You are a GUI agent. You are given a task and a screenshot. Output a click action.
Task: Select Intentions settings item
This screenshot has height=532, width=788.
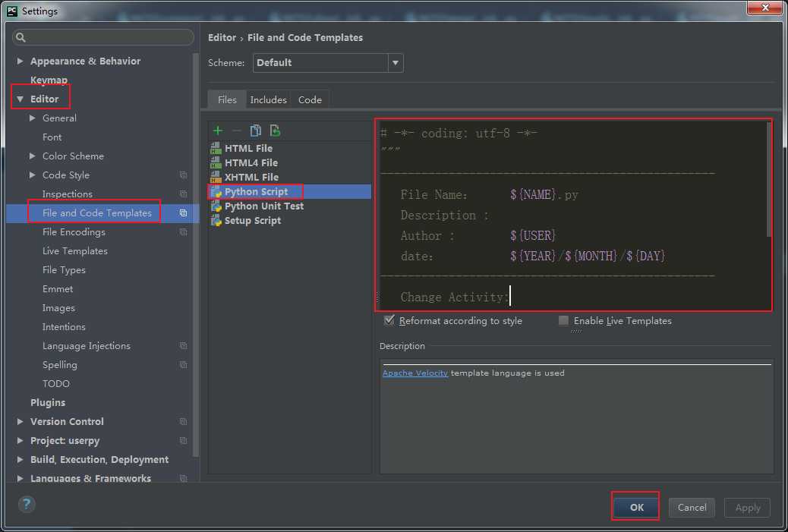[64, 326]
